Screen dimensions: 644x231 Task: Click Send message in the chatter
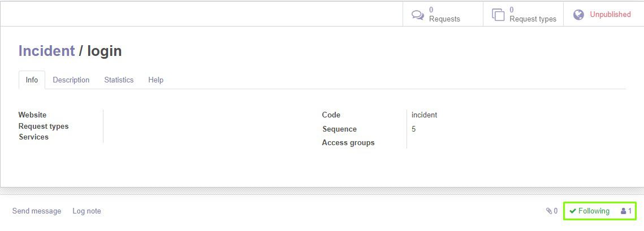pyautogui.click(x=37, y=211)
